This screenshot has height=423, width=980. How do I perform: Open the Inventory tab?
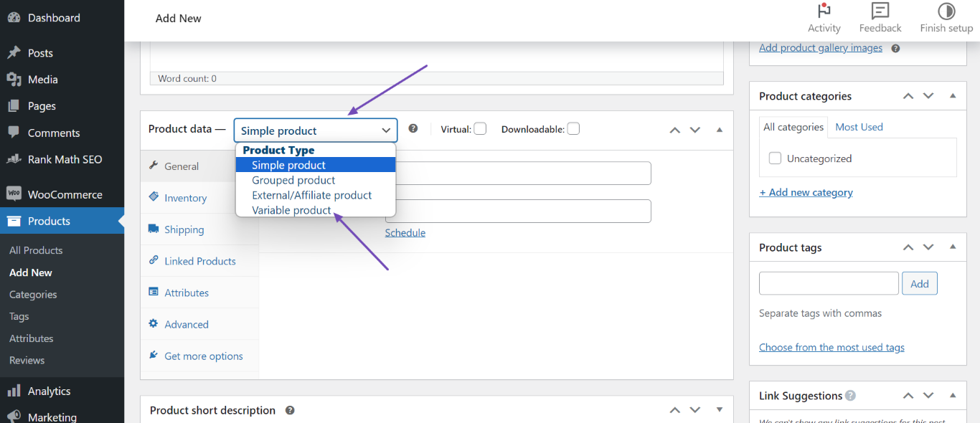pyautogui.click(x=199, y=198)
